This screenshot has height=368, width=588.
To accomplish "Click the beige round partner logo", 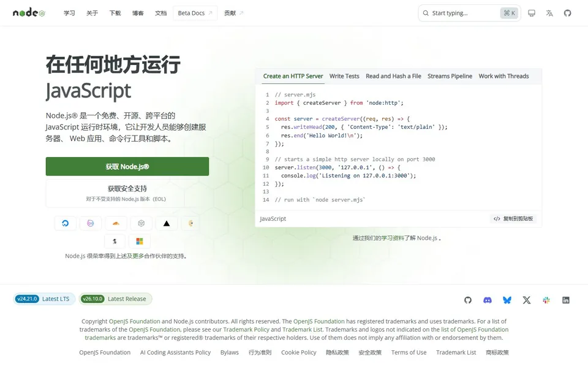I will [x=191, y=223].
